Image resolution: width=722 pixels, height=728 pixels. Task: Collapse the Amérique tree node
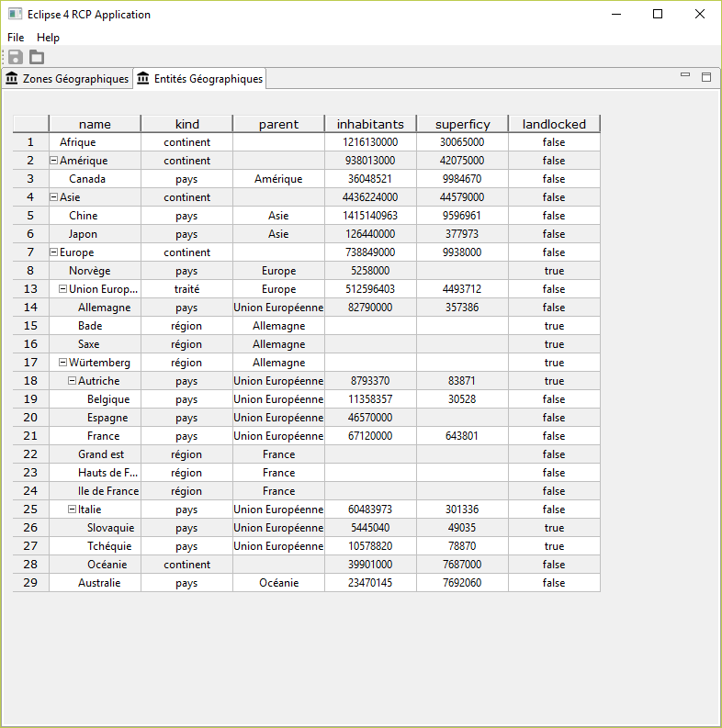pos(54,160)
